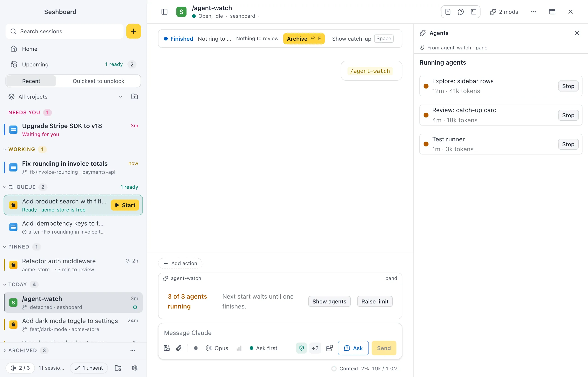Screen dimensions: 588x377
Task: Stop the Explore: sidebar rows agent
Action: (568, 86)
